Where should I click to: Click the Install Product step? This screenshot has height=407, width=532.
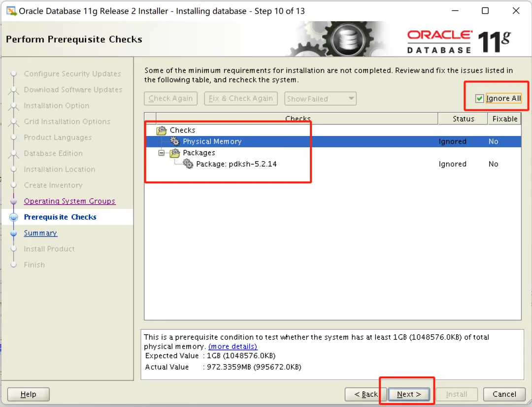click(49, 249)
